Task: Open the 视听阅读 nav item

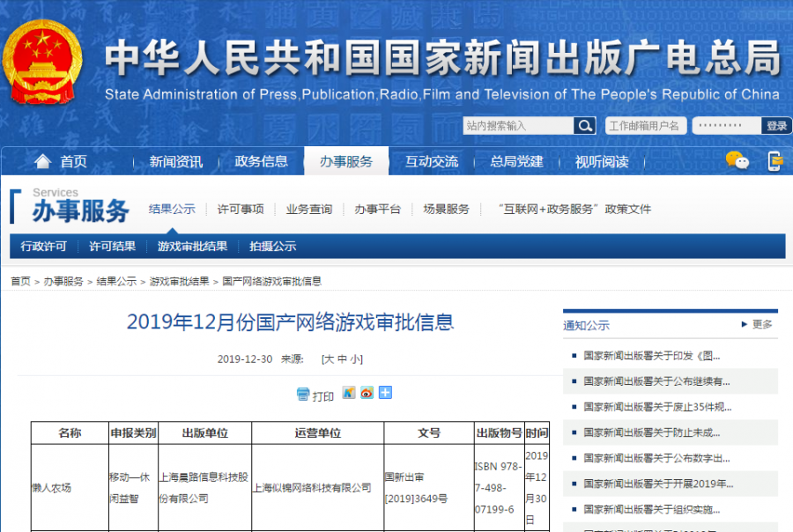Action: [602, 161]
